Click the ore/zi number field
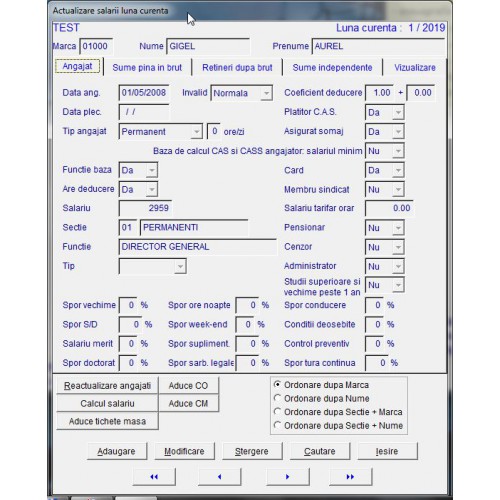Image resolution: width=500 pixels, height=500 pixels. coord(213,131)
